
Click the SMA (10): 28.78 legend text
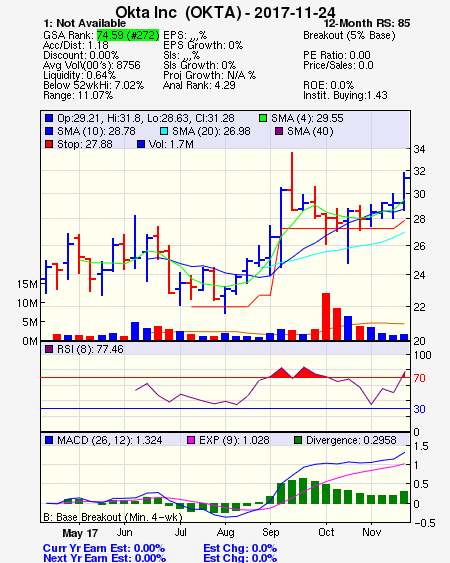coord(96,131)
